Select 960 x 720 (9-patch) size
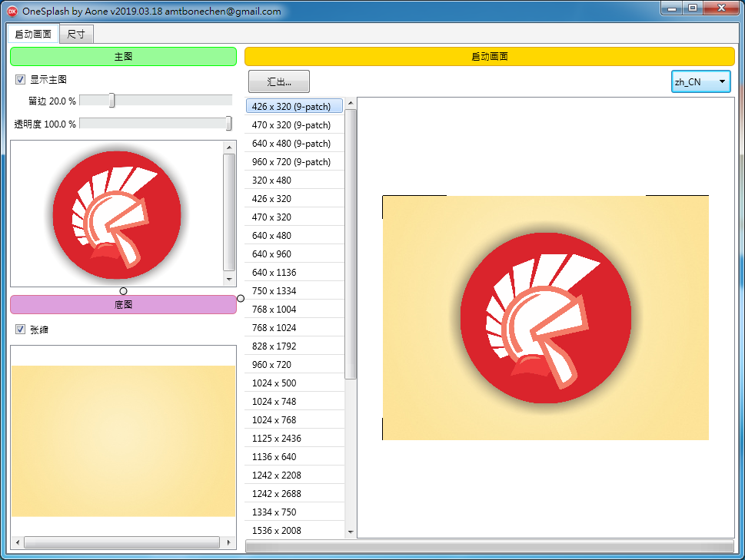 pyautogui.click(x=294, y=162)
